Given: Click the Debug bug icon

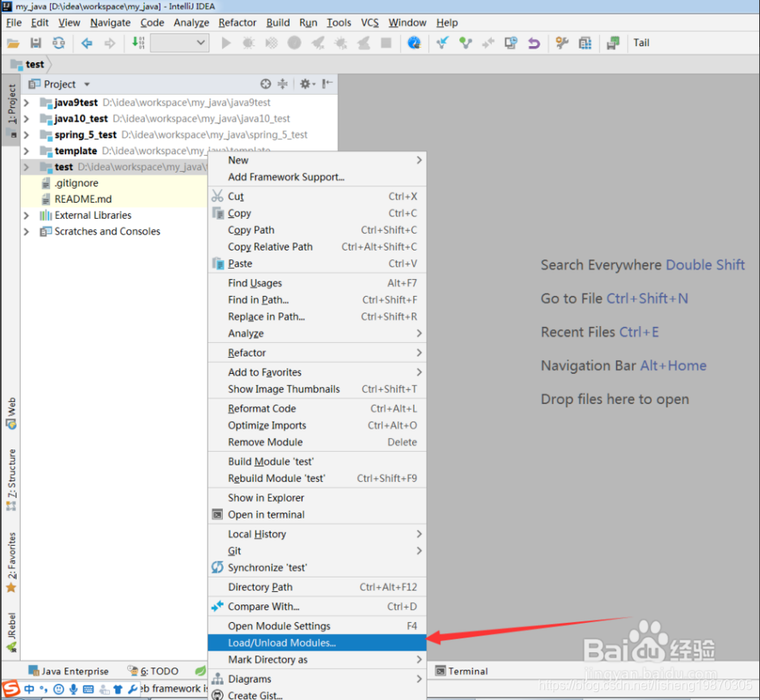Looking at the screenshot, I should [248, 43].
